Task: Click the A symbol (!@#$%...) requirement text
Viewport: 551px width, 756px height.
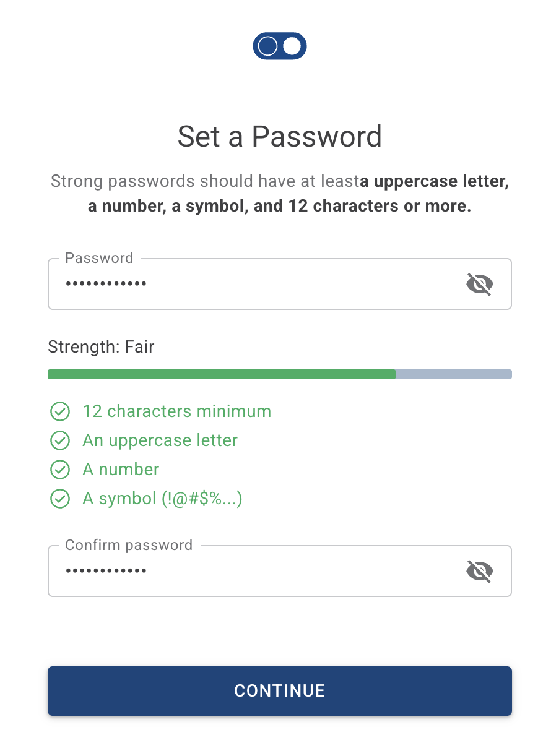Action: [162, 499]
